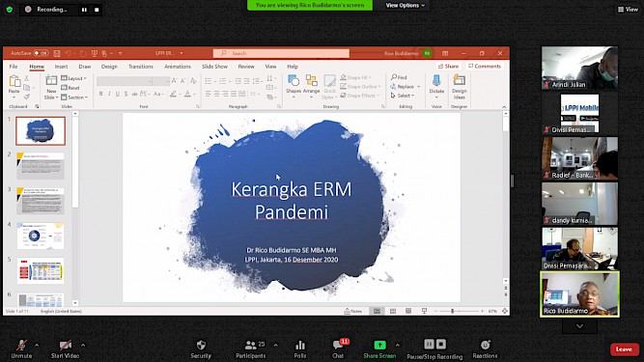Unmute the microphone in Zoom
This screenshot has width=644, height=362.
(21, 349)
